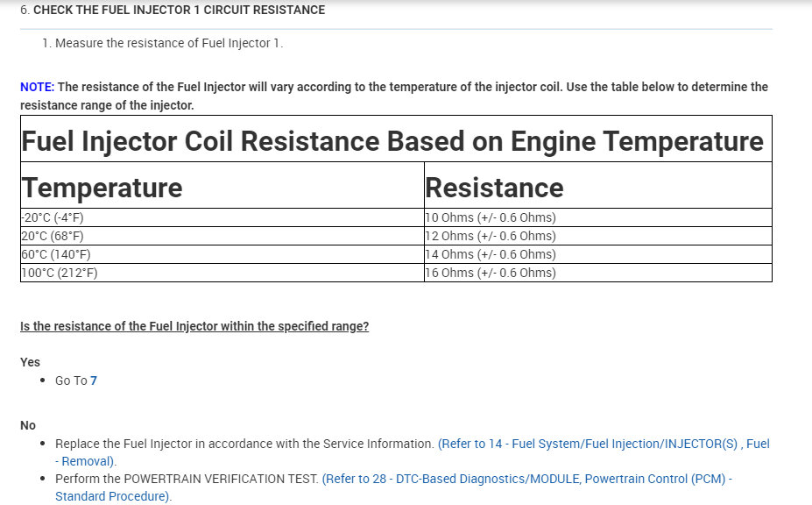Viewport: 812px width, 505px height.
Task: Select the 12 Ohms resistance cell
Action: click(491, 236)
